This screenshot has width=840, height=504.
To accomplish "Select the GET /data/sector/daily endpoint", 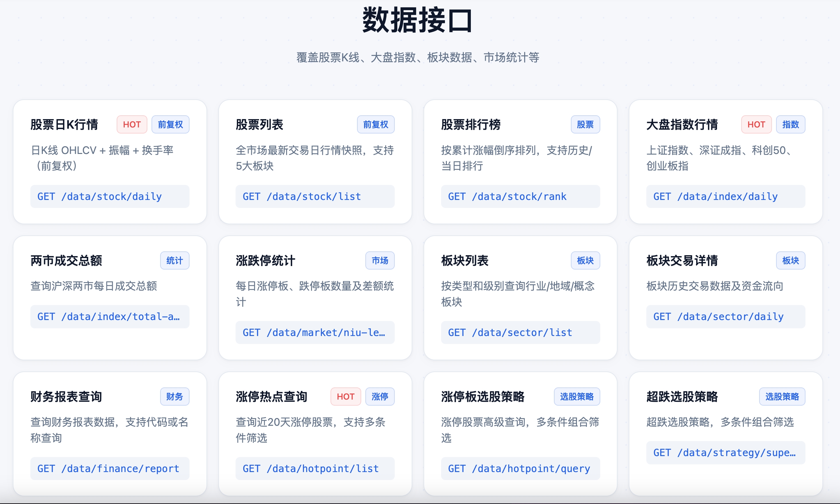I will tap(726, 317).
